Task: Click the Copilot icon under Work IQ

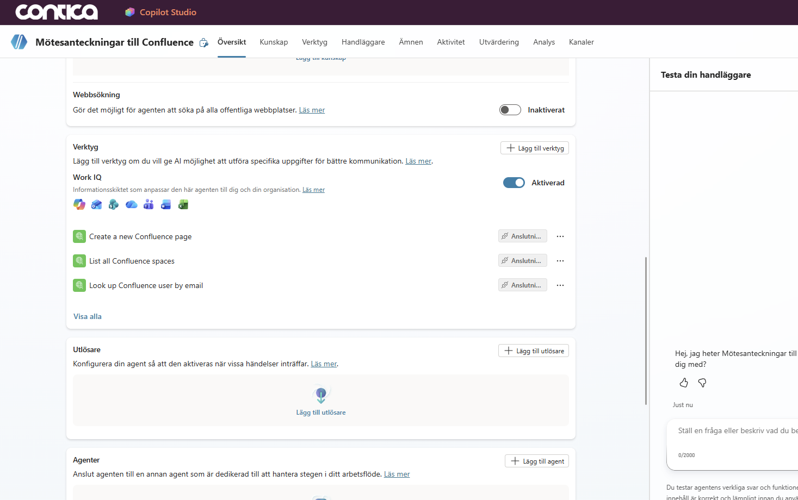Action: pos(79,204)
